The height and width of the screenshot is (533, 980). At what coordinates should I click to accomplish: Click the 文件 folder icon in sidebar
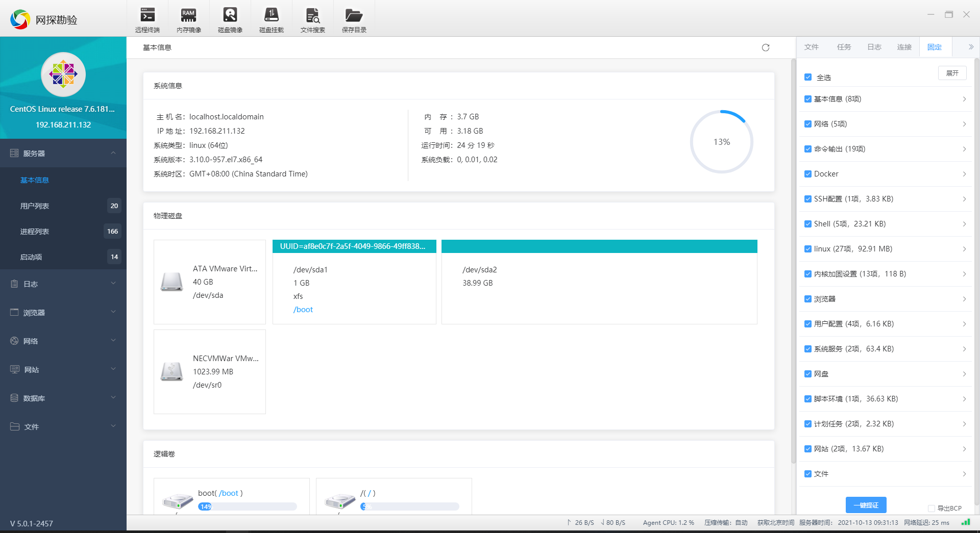tap(15, 426)
